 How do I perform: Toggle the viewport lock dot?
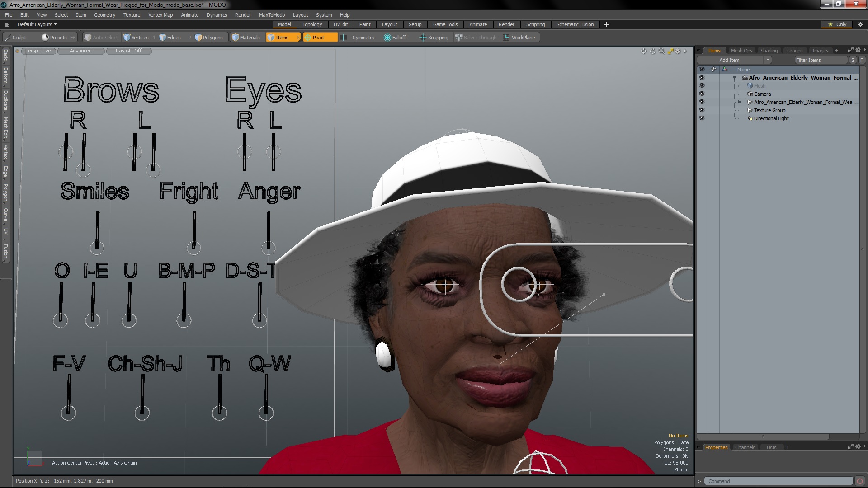(17, 51)
